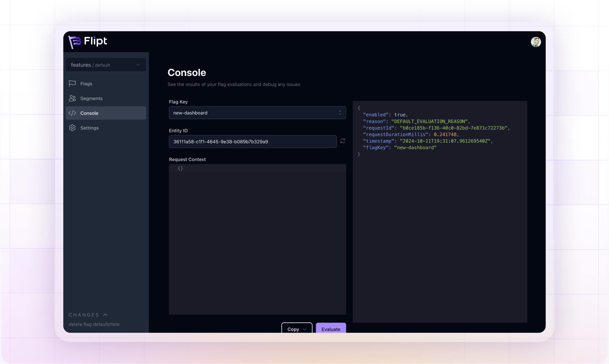Click the JSON evaluation response panel
Viewport: 609px width, 364px height.
(x=439, y=221)
